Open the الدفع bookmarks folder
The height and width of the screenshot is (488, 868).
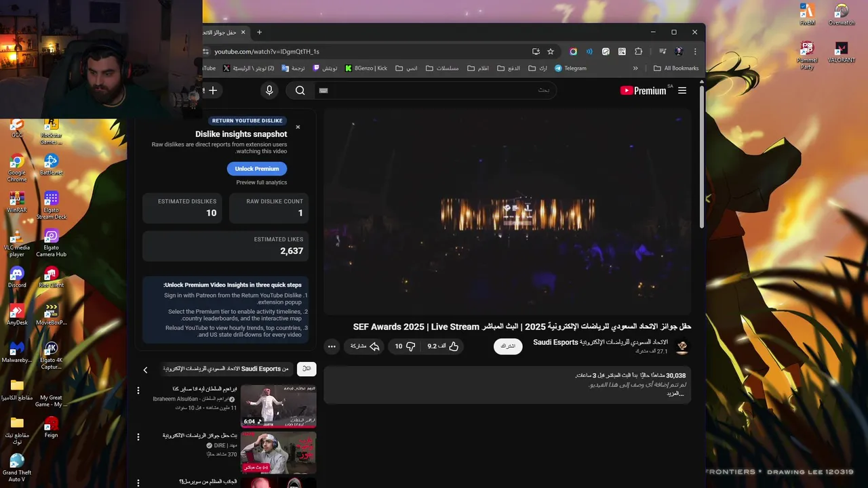tap(509, 68)
